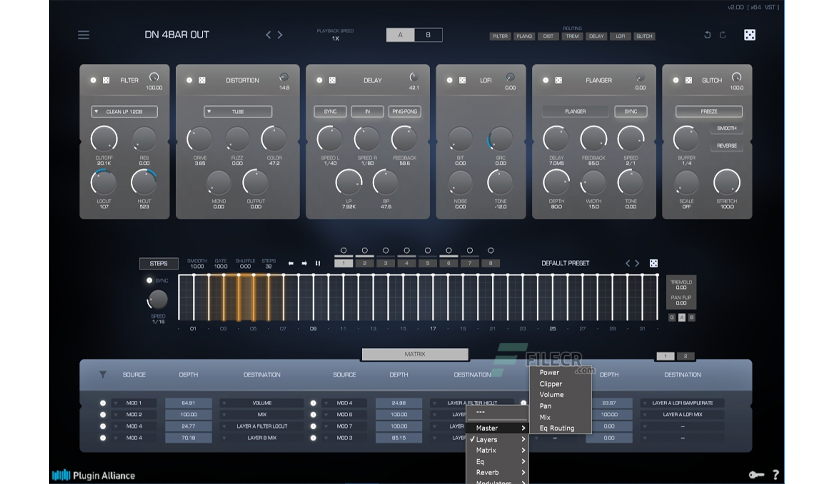Shift sequencer steps left with arrow icon
This screenshot has width=836, height=484.
pos(291,263)
